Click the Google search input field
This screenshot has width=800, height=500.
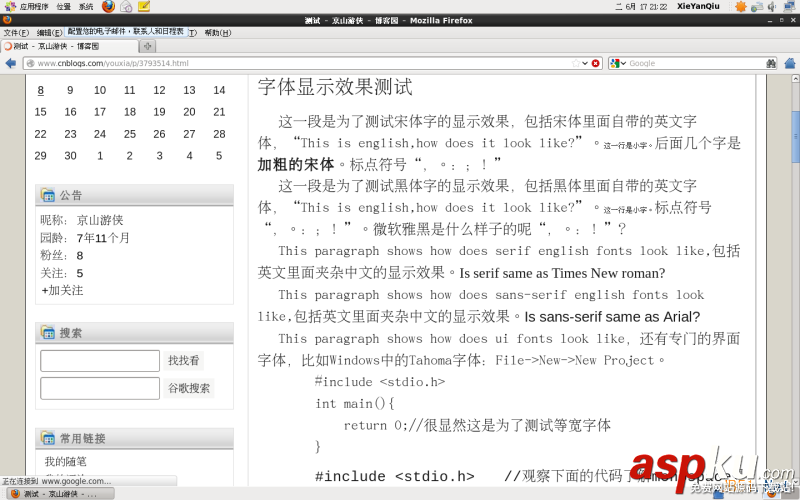tap(696, 63)
